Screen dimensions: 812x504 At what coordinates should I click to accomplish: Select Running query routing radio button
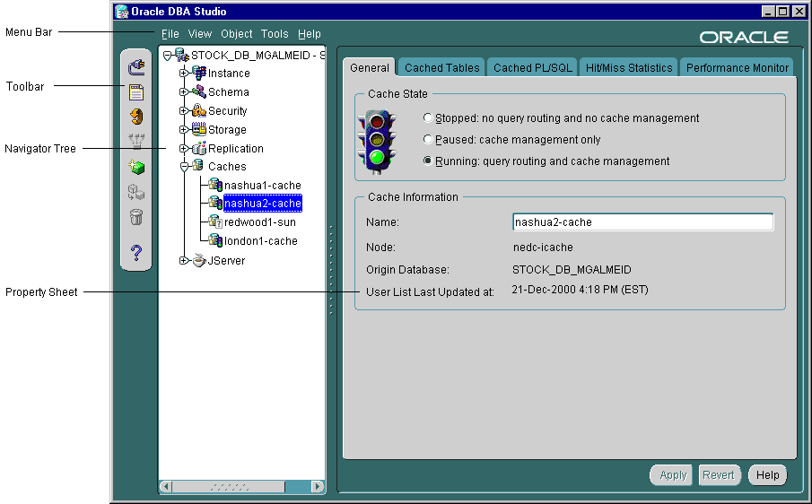tap(428, 161)
